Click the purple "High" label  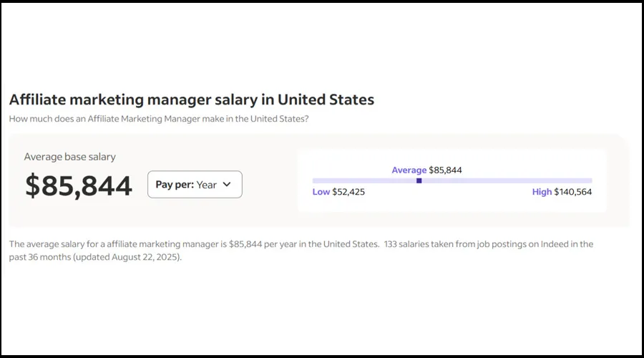click(542, 192)
